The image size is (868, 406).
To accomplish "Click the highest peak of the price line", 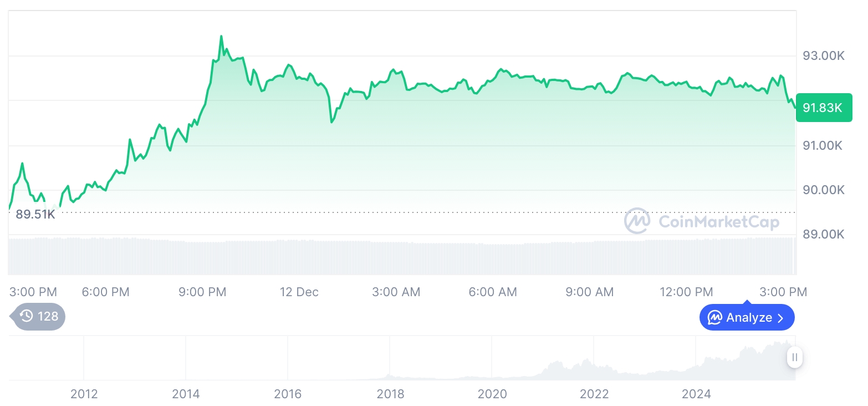I will 221,37.
